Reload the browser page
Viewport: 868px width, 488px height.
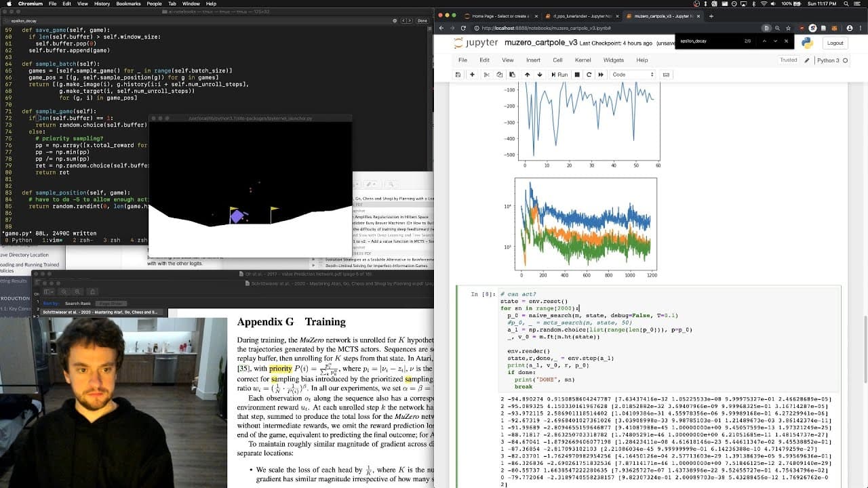pyautogui.click(x=464, y=28)
